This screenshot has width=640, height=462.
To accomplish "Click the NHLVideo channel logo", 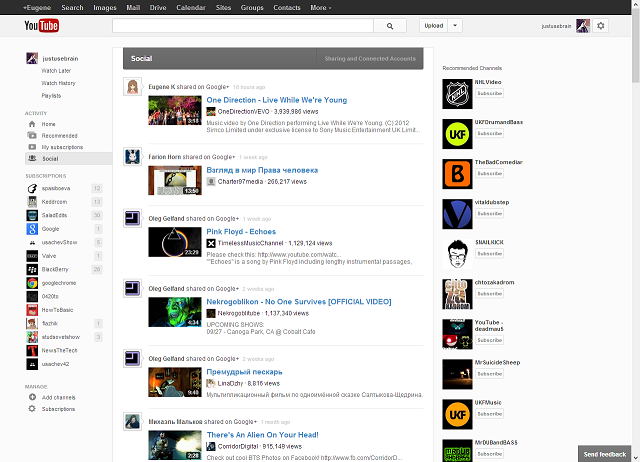I will [x=457, y=94].
